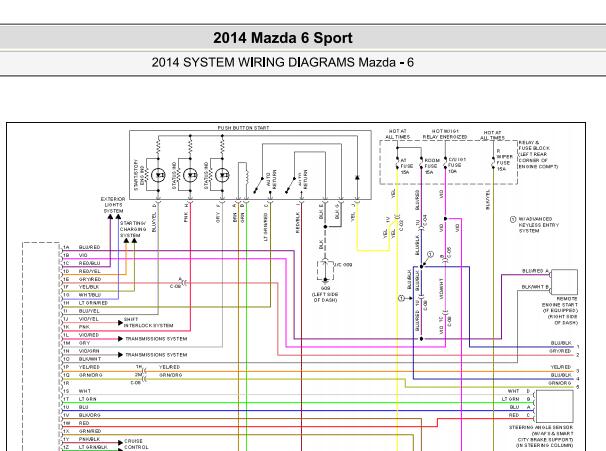
Task: Click the ROOM FUSE 15A label
Action: (x=432, y=166)
